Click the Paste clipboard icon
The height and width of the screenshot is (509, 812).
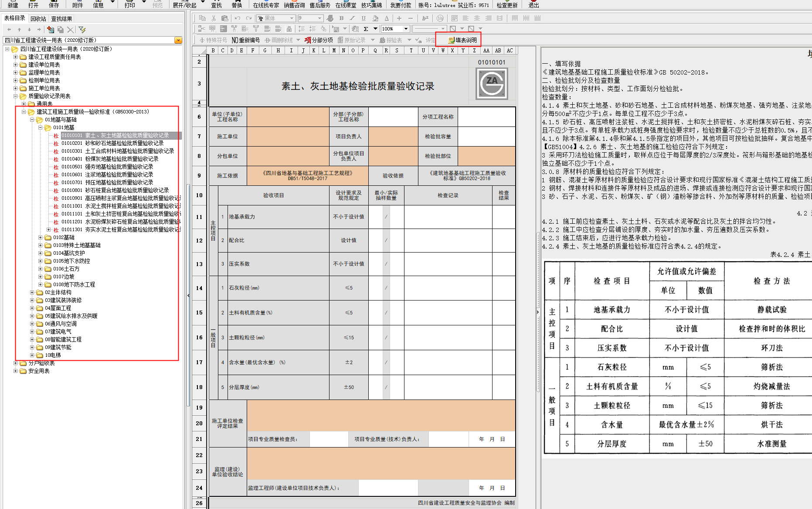pos(225,18)
